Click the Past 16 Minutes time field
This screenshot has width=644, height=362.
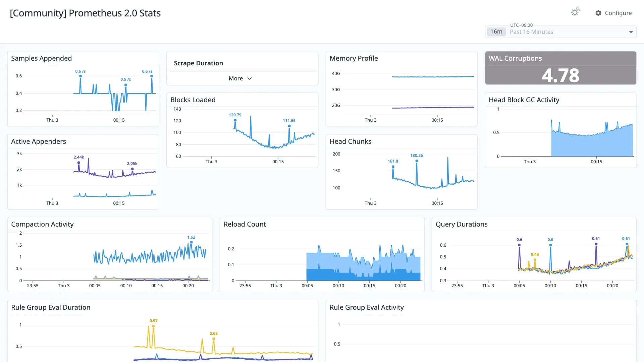click(561, 32)
